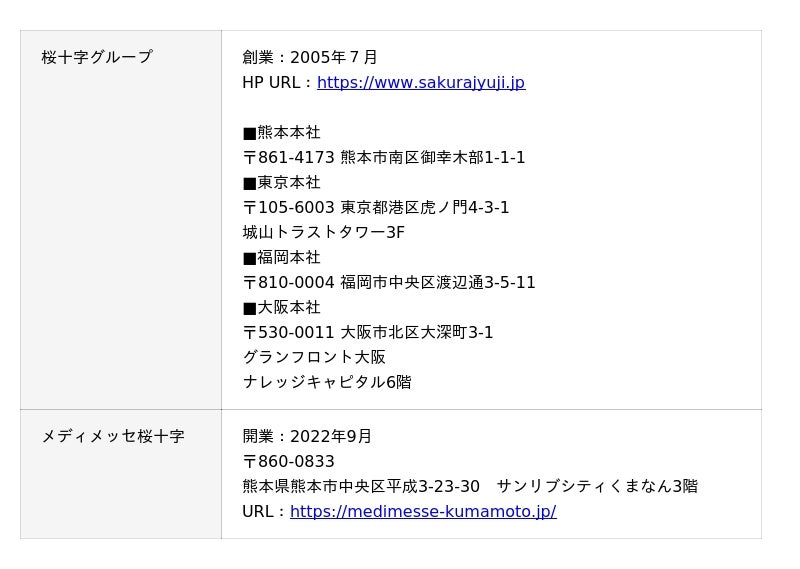This screenshot has height=569, width=800.
Task: Click the 城山トラストタワー3F text
Action: [x=323, y=233]
